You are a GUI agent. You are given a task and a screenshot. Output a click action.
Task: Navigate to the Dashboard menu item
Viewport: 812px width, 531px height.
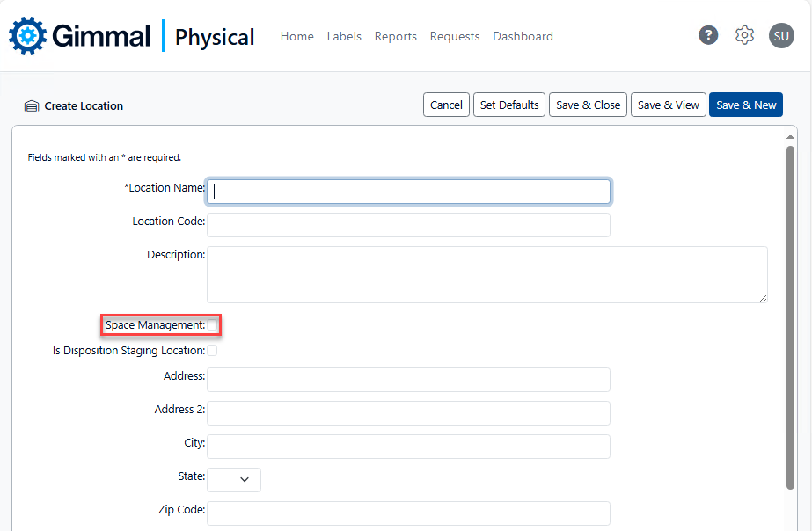point(523,36)
